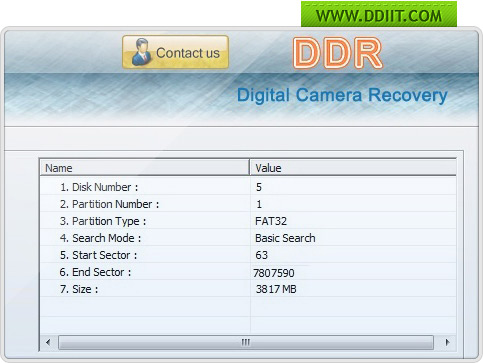This screenshot has width=483, height=363.
Task: Click the Contact us button
Action: tap(175, 52)
